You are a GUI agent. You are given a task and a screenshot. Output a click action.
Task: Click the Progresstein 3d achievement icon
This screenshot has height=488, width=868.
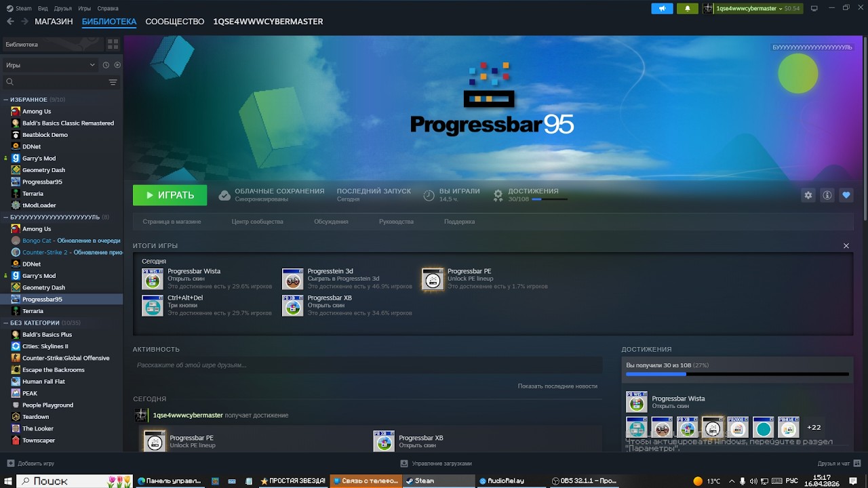[x=292, y=279]
